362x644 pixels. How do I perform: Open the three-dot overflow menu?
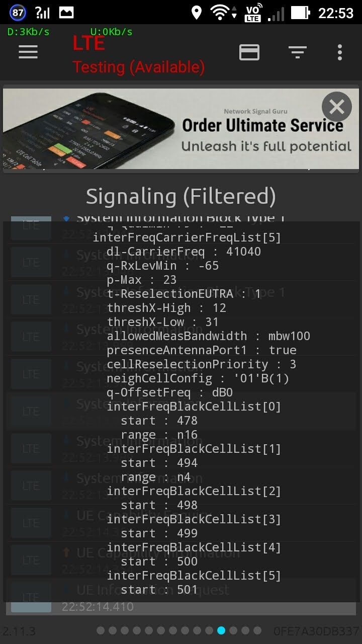(340, 52)
